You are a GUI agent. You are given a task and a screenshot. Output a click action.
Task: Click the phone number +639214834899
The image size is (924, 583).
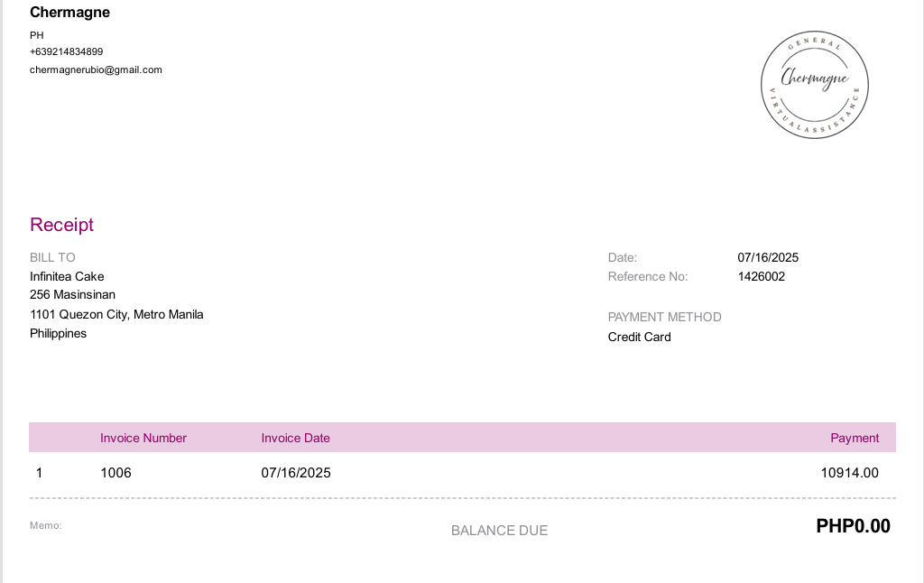[x=66, y=51]
